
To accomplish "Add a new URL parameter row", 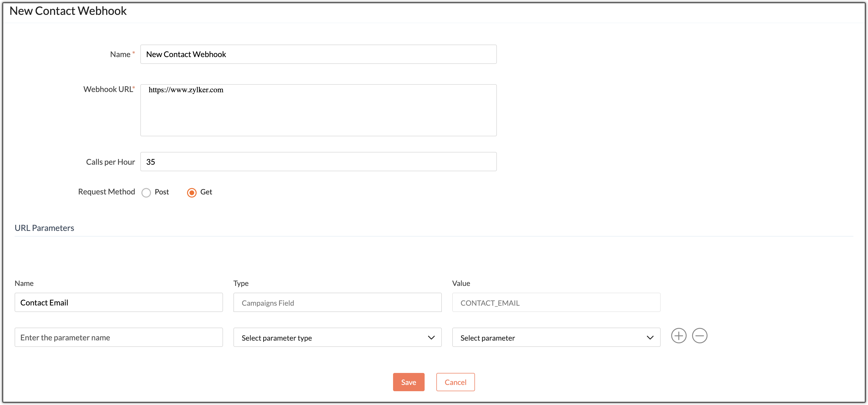I will [x=679, y=335].
